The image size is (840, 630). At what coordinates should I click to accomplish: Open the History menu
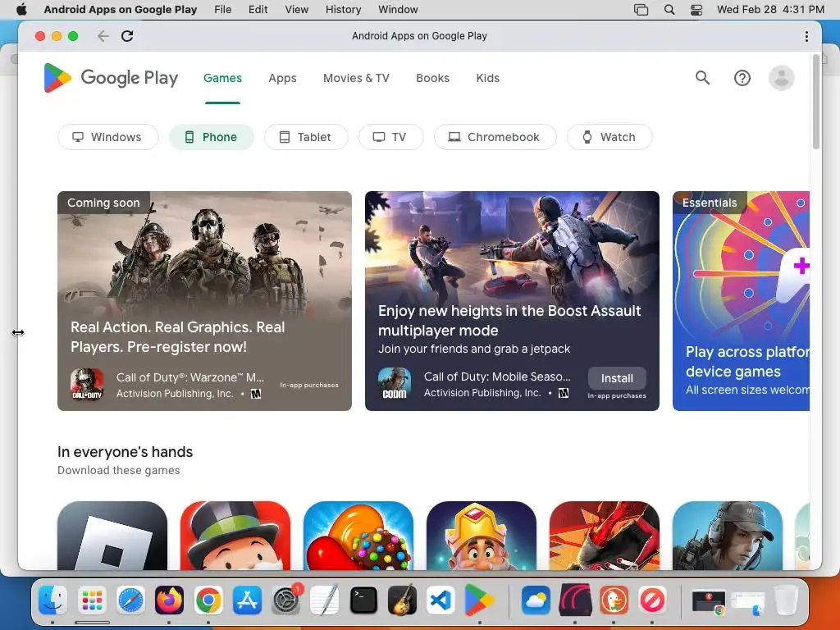[344, 10]
